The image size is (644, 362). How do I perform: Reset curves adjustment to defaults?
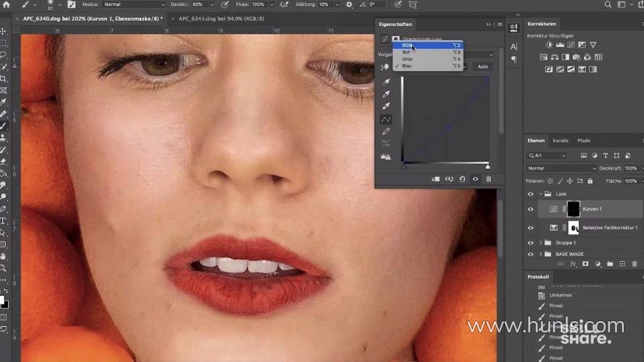[x=462, y=179]
